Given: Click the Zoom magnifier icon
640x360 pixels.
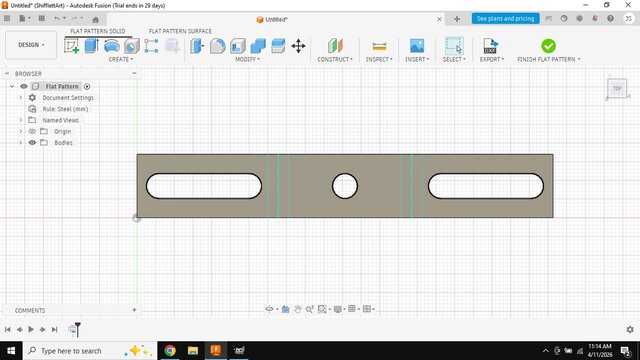Looking at the screenshot, I should point(309,309).
